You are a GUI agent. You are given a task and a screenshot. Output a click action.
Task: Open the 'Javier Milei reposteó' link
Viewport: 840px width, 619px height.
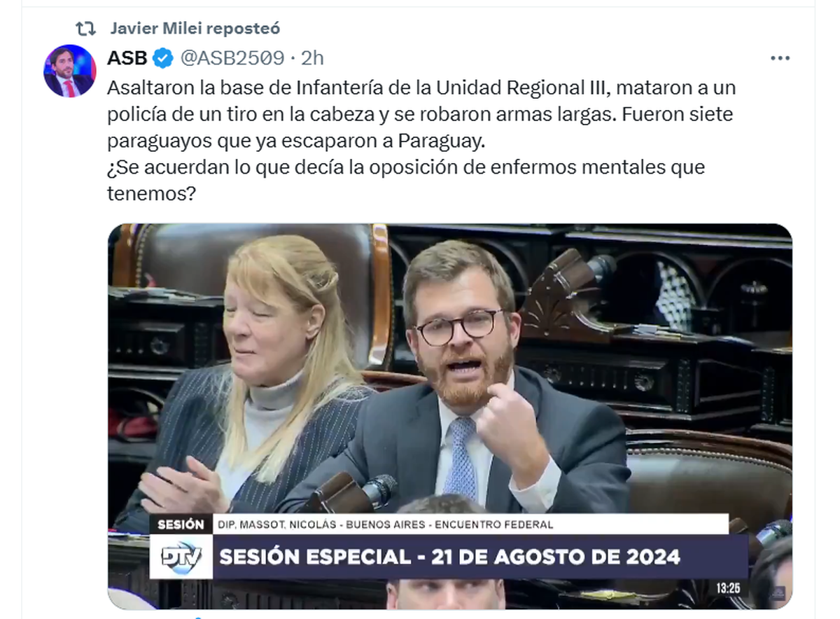pos(195,29)
